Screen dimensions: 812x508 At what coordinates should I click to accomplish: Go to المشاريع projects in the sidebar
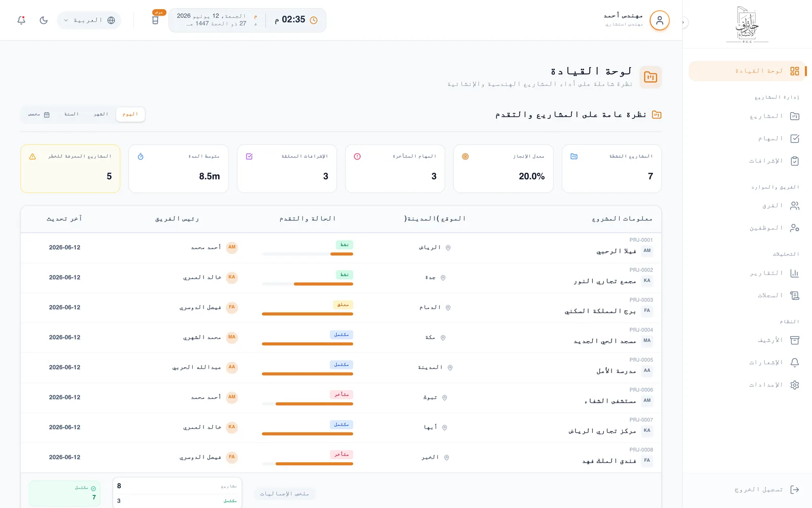click(x=747, y=116)
